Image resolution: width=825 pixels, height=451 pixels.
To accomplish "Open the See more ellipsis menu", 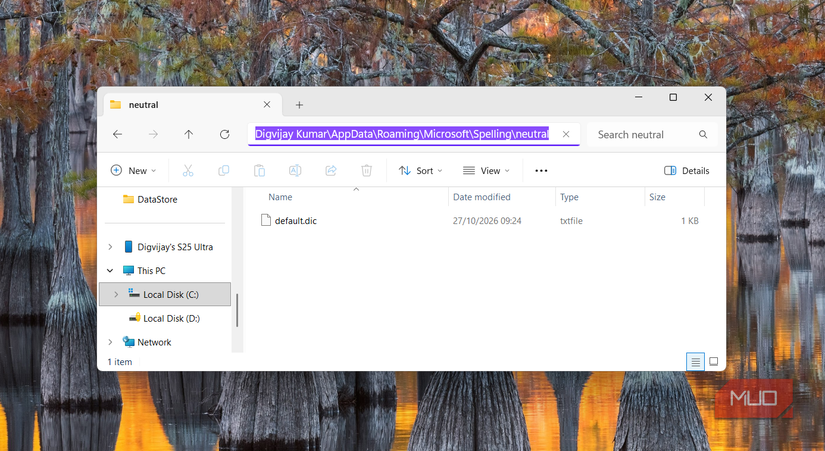I will click(x=541, y=171).
